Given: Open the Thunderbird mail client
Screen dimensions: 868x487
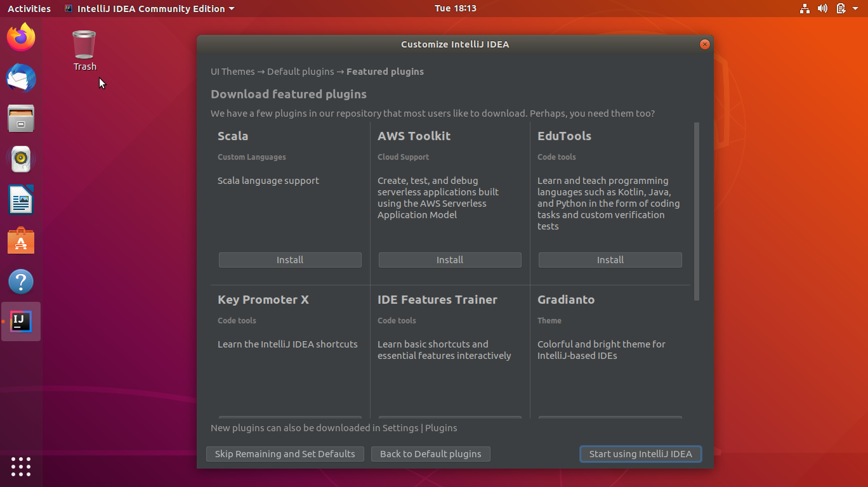Looking at the screenshot, I should pos(21,78).
